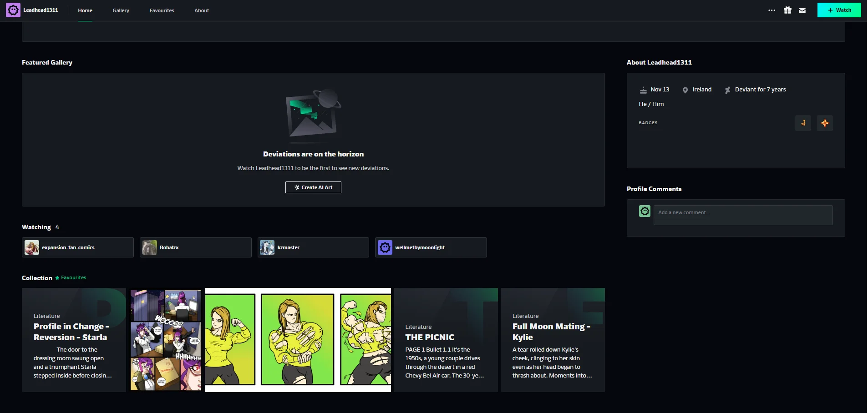
Task: Click the Create AI Art button
Action: pos(313,187)
